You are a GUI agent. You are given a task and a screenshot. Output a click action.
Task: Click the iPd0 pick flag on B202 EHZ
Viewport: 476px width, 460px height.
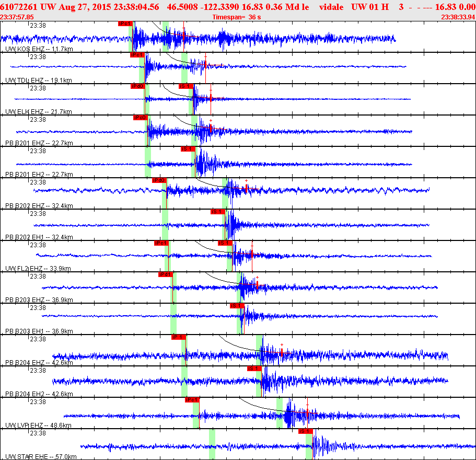click(159, 180)
